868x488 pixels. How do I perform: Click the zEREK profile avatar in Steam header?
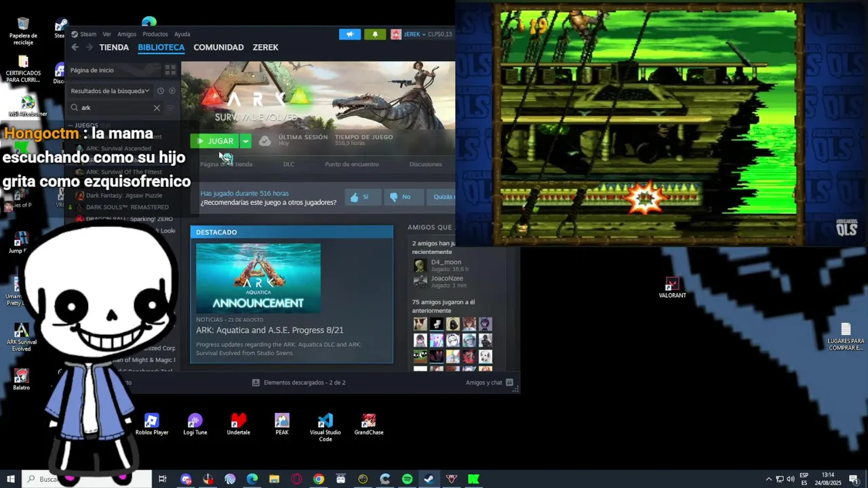(396, 34)
